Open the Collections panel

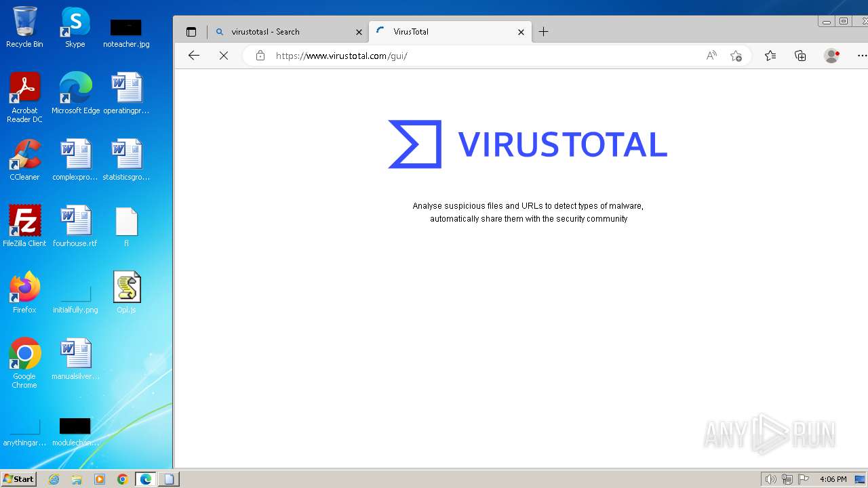pos(800,56)
